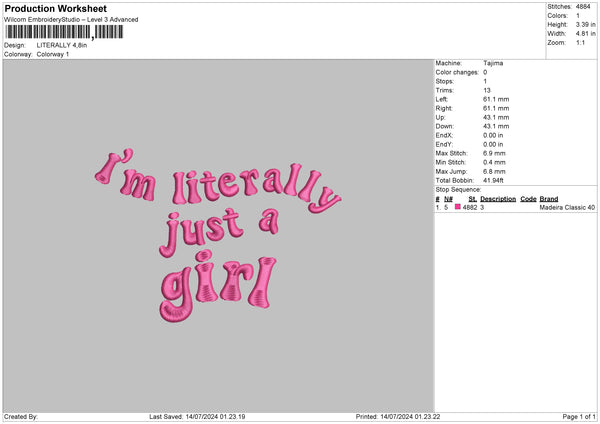Click the N# column header
Screen dimensions: 600x424
[x=448, y=198]
